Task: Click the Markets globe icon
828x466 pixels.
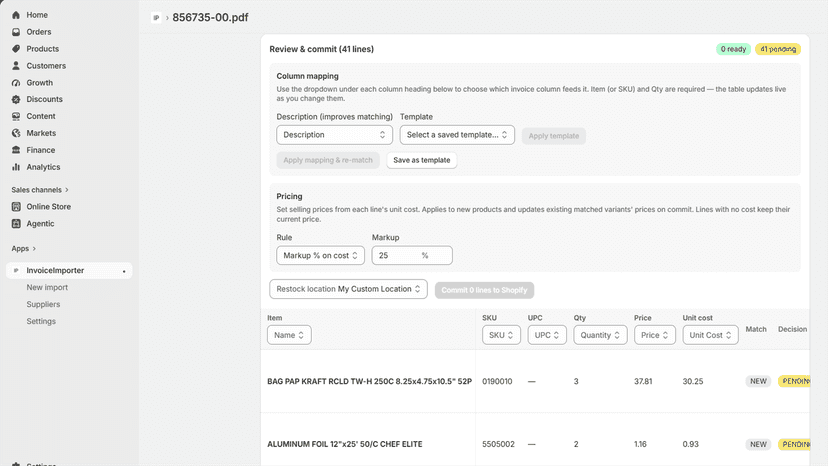Action: tap(16, 133)
